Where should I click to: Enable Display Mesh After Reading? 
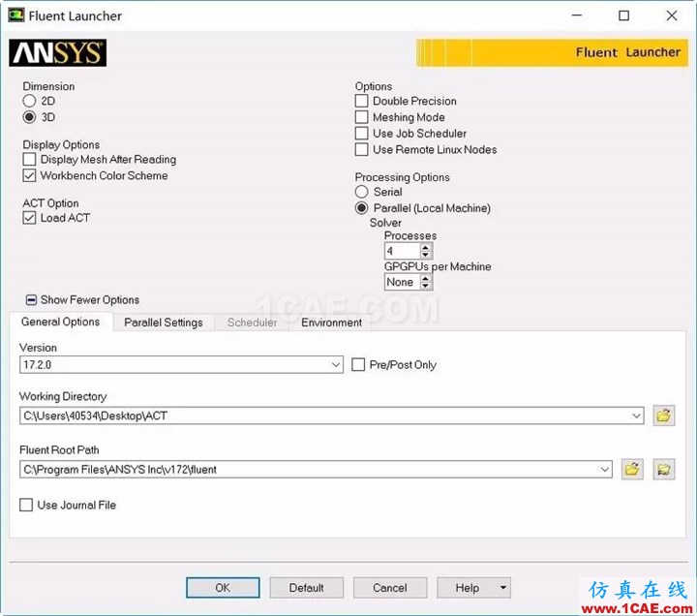[29, 159]
